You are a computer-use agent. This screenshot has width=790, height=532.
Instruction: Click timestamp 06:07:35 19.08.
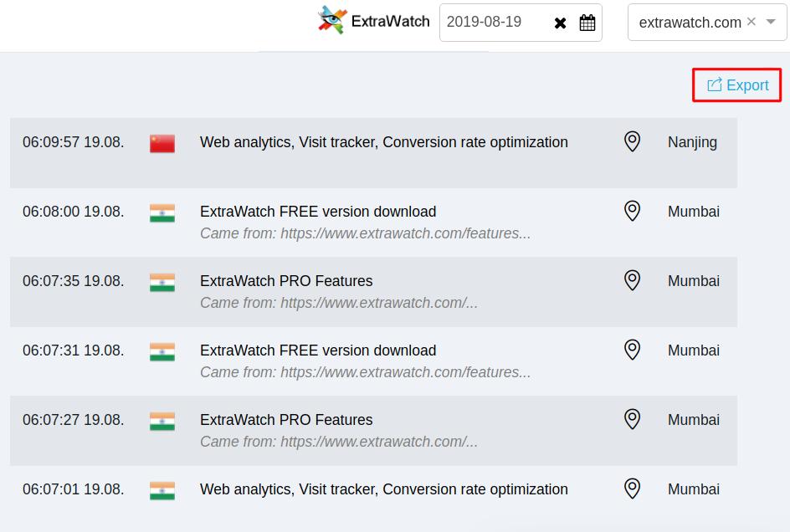(x=73, y=282)
